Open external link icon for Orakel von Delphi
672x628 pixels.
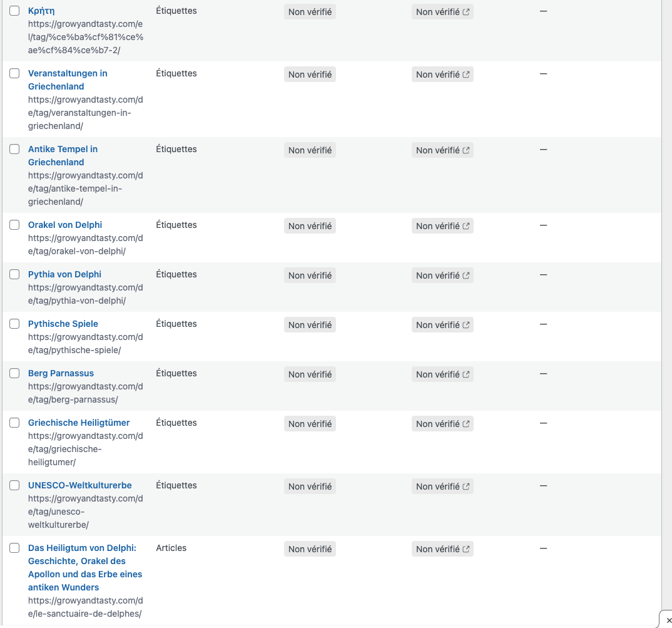[x=466, y=226]
